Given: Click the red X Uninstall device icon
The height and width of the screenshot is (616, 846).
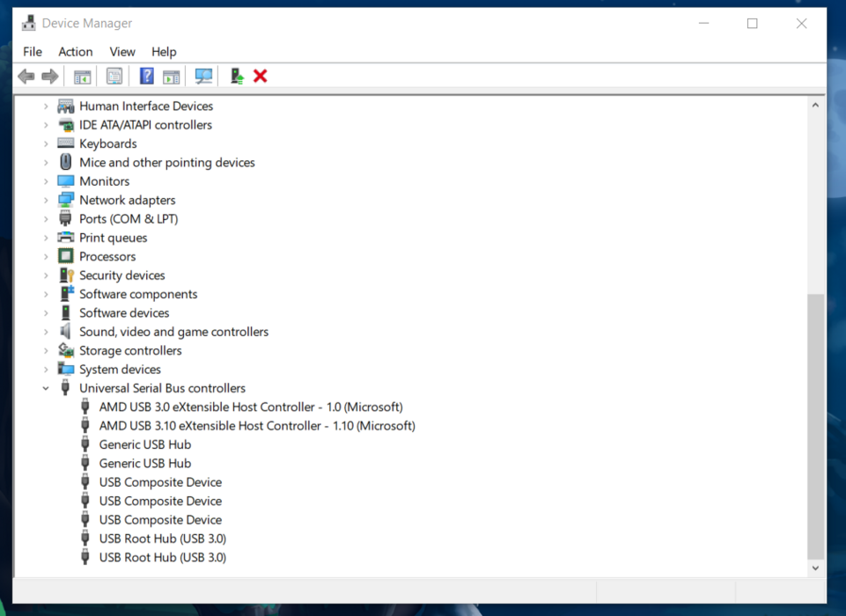Looking at the screenshot, I should click(x=261, y=77).
